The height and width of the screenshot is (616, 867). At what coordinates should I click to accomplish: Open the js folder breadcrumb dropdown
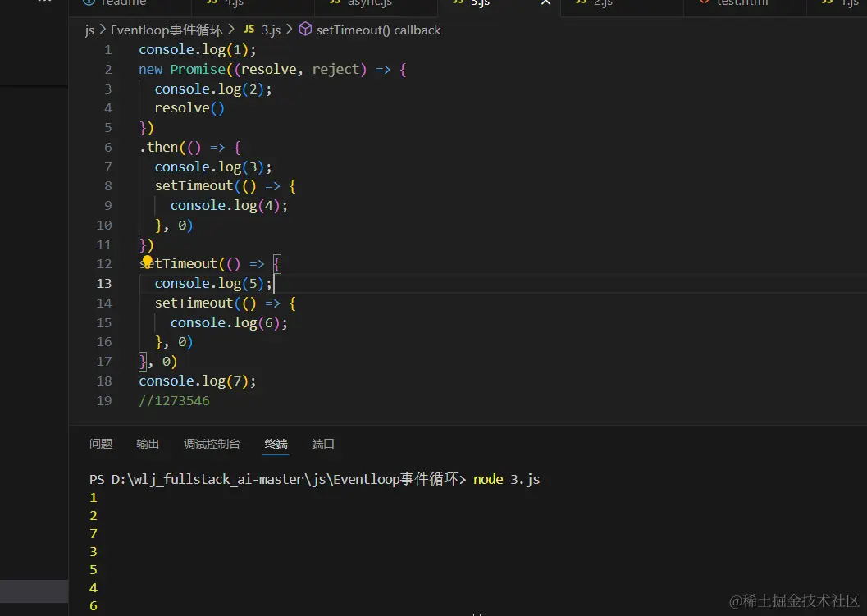(x=89, y=30)
